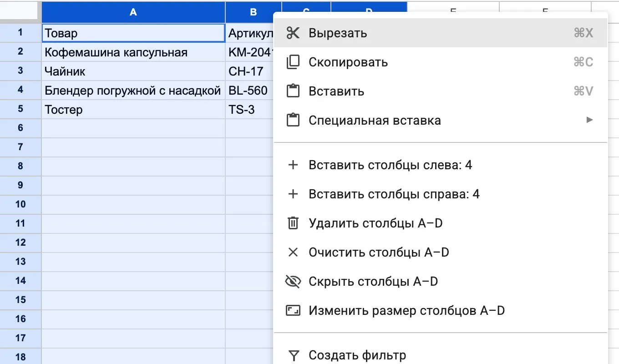Image resolution: width=619 pixels, height=364 pixels.
Task: Click the clipboard icon beside Специальная вставка
Action: tap(293, 120)
